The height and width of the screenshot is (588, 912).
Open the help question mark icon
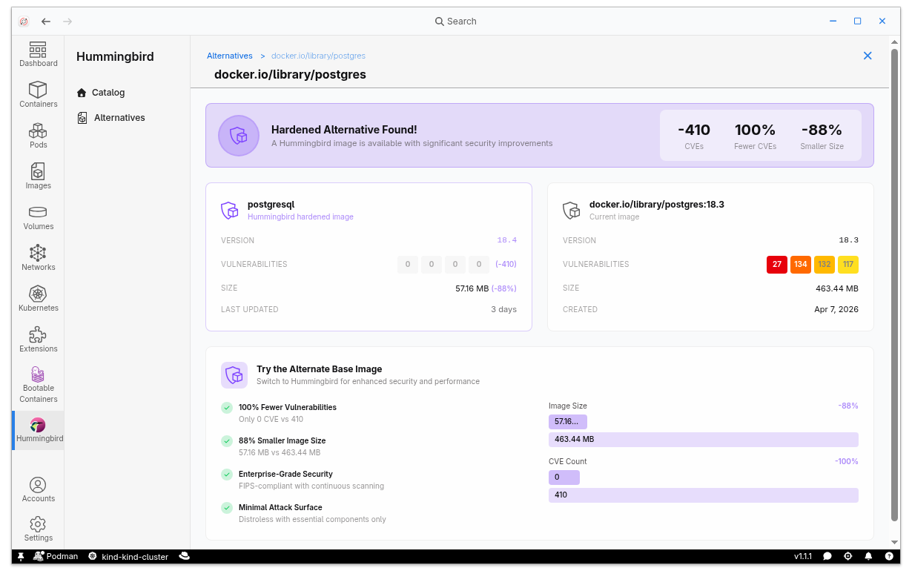(889, 556)
